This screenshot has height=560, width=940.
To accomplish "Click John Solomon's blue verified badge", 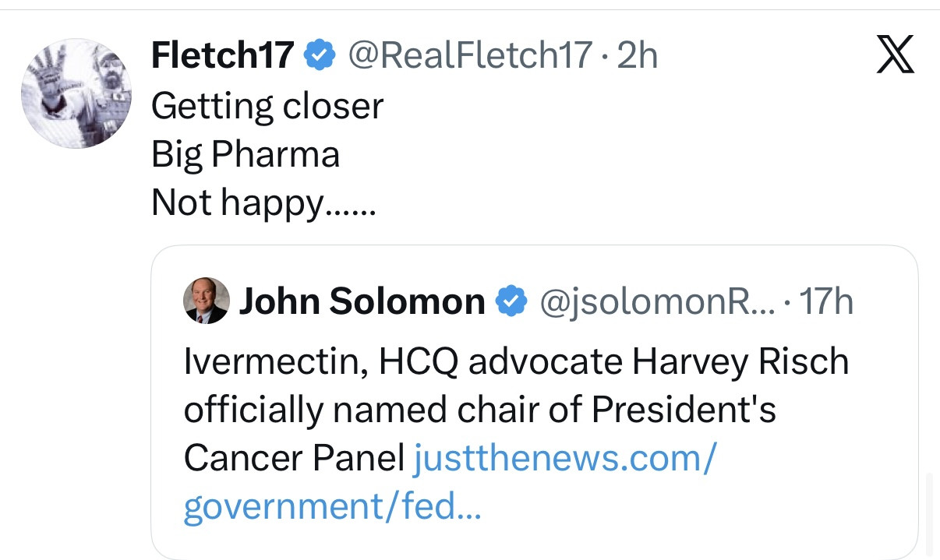I will [x=511, y=301].
